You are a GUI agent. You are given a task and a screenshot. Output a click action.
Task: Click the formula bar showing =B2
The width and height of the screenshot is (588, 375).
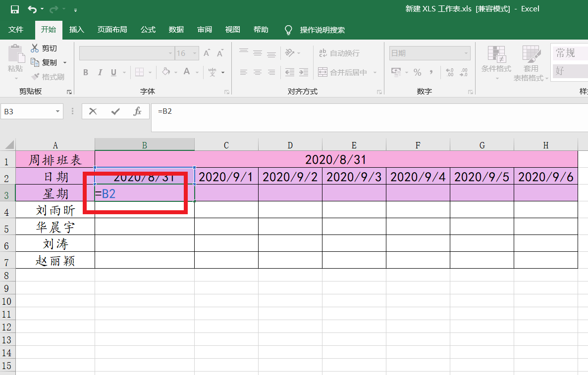[x=370, y=118]
